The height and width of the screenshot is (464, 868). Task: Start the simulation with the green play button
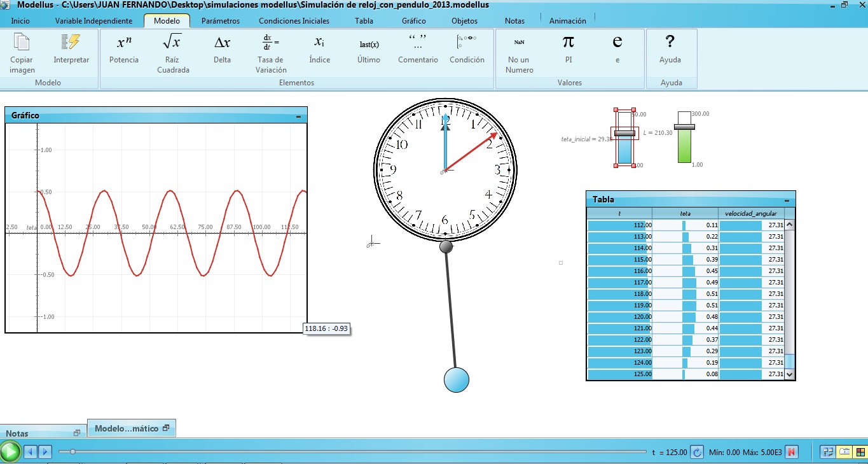click(x=11, y=452)
